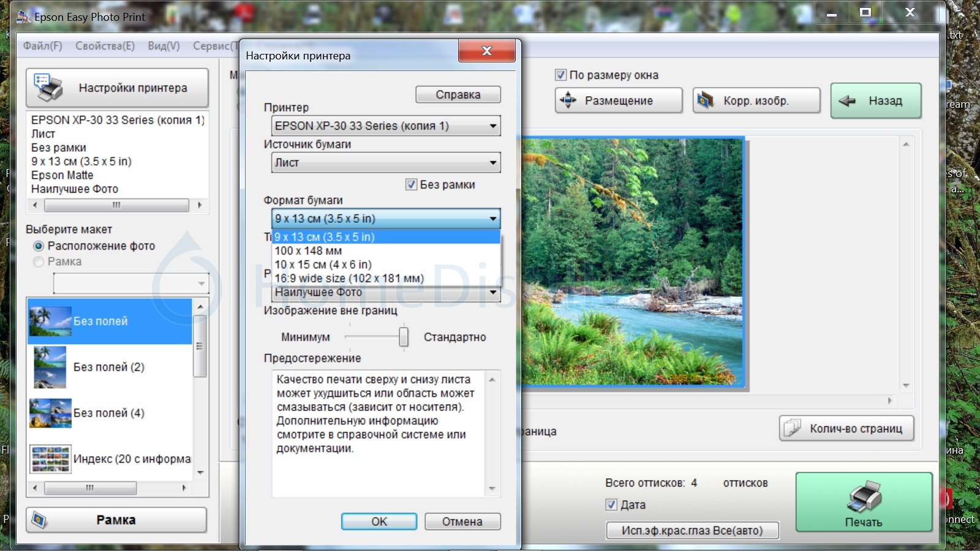Choose 10 x 15 см (4 x 6 in) format
Image resolution: width=980 pixels, height=551 pixels.
click(386, 264)
